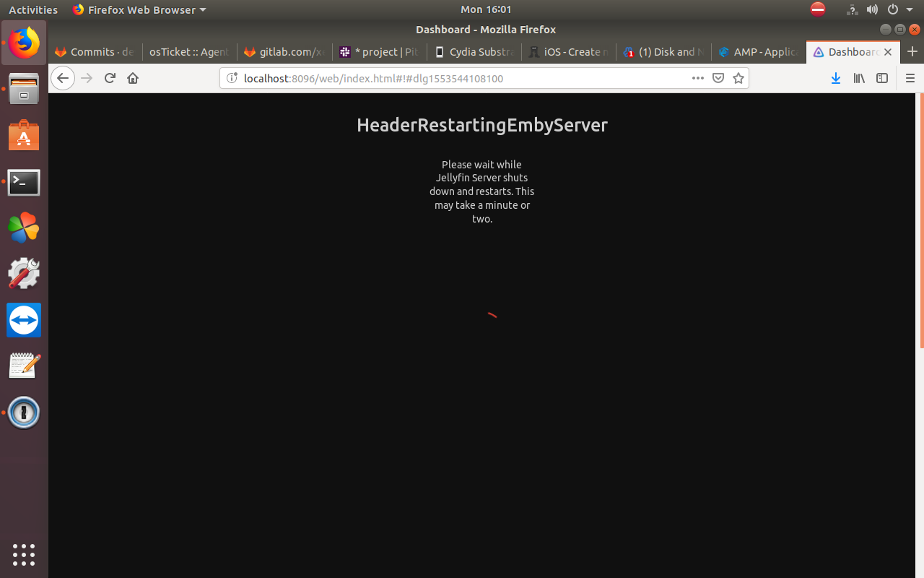The width and height of the screenshot is (924, 578).
Task: Open Ubuntu Software from the dock
Action: click(x=24, y=135)
